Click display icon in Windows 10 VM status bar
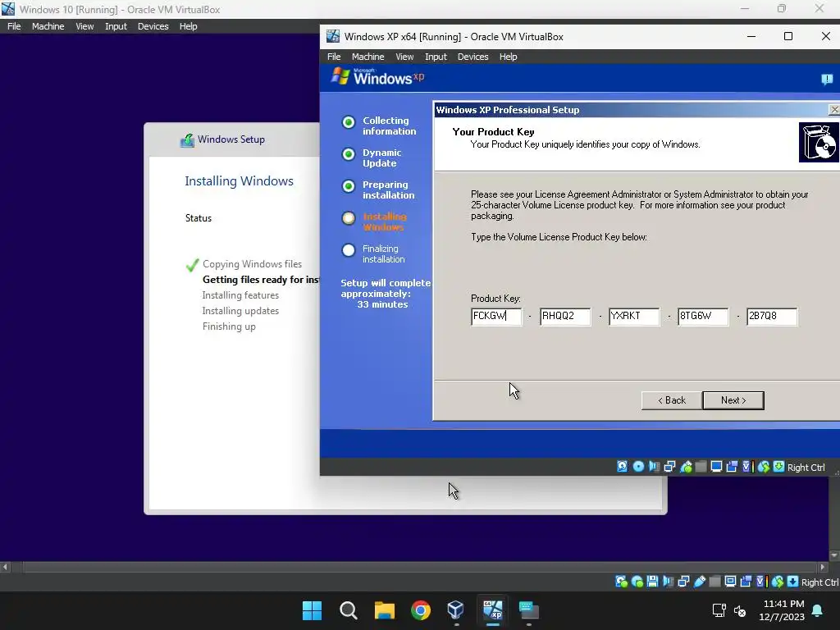 (730, 582)
